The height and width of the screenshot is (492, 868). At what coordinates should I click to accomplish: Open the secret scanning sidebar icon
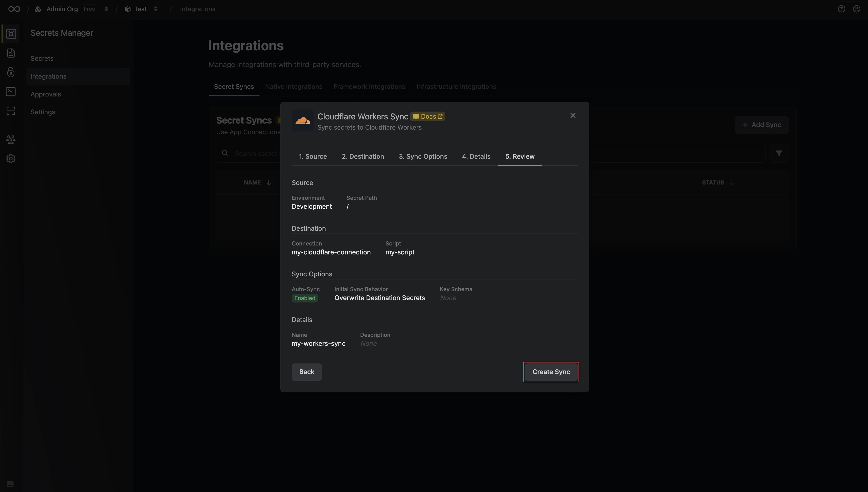[x=11, y=111]
